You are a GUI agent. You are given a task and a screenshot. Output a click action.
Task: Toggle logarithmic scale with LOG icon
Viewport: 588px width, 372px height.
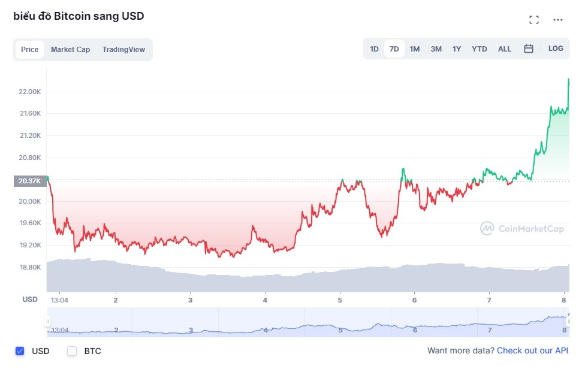pyautogui.click(x=556, y=49)
